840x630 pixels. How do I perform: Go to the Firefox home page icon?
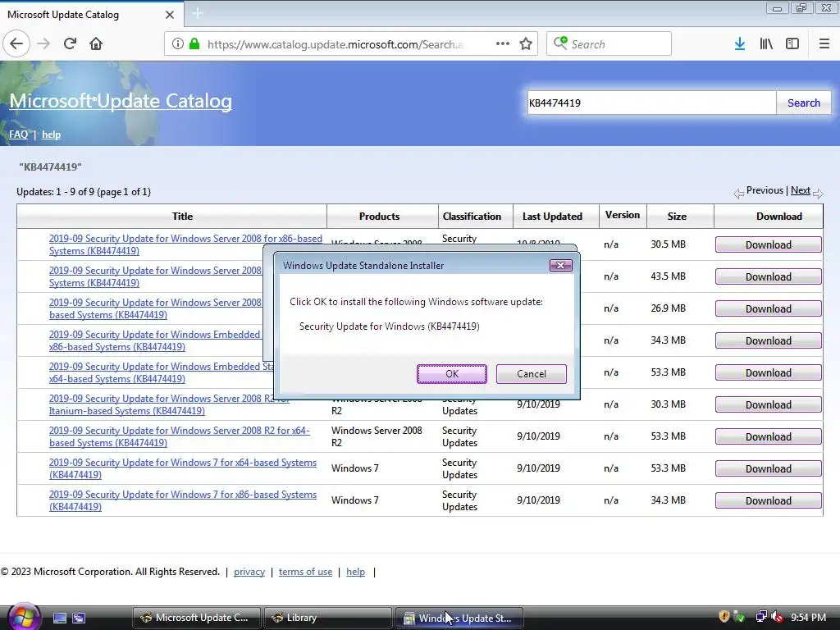[96, 43]
